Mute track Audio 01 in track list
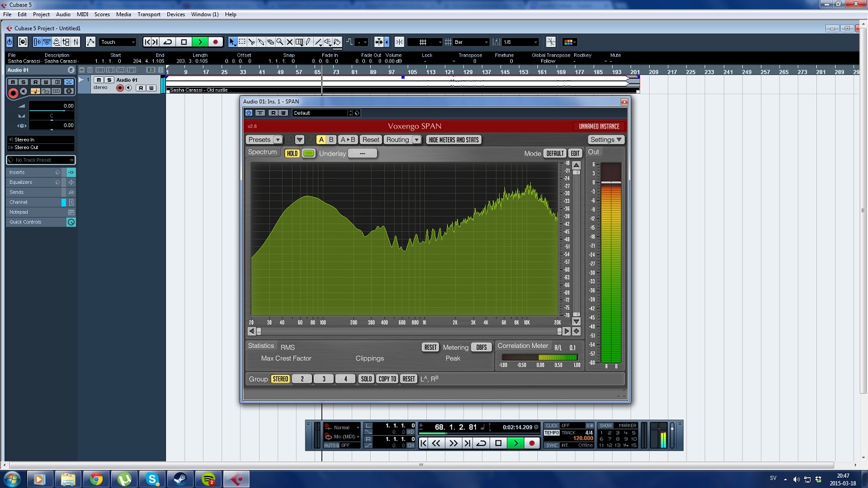The height and width of the screenshot is (488, 868). pyautogui.click(x=99, y=80)
